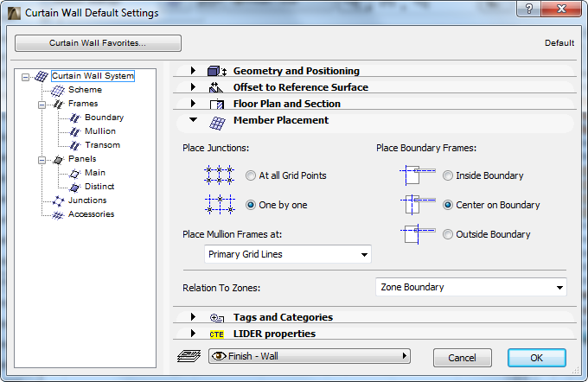Image resolution: width=588 pixels, height=382 pixels.
Task: Click the Transom frame icon
Action: [74, 145]
